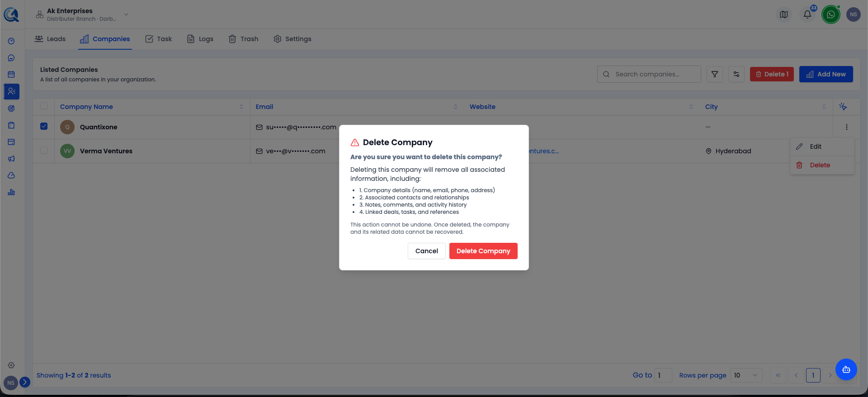Open the chatbot assistant button

click(846, 369)
